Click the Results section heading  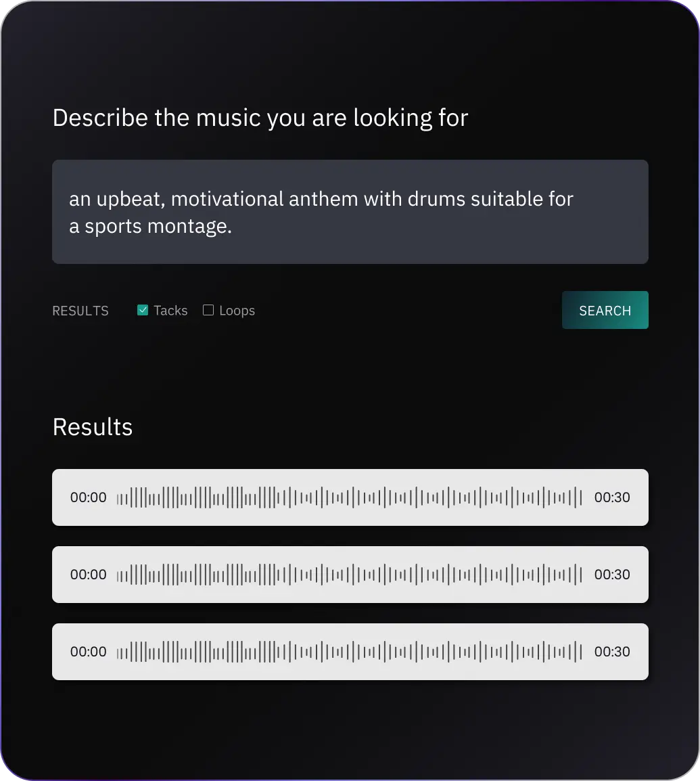92,426
